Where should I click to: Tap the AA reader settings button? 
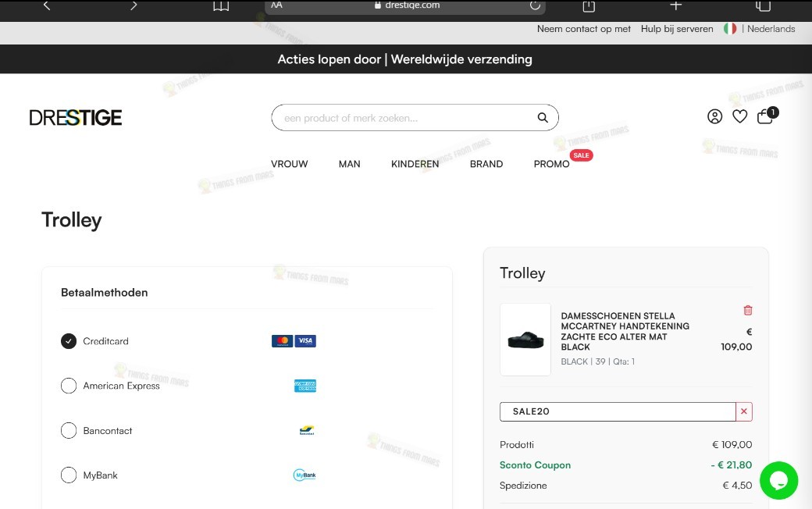click(x=276, y=5)
